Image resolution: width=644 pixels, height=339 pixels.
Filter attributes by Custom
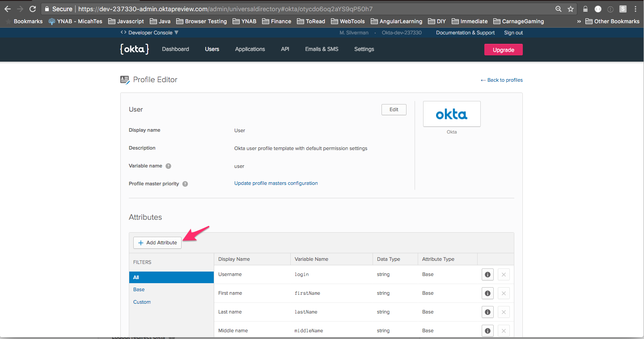tap(142, 302)
